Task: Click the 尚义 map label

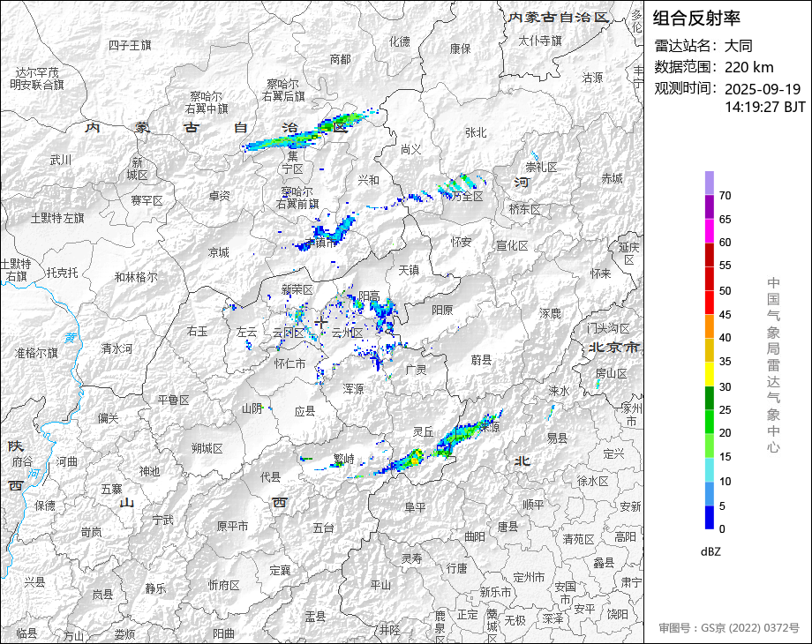Action: (410, 150)
